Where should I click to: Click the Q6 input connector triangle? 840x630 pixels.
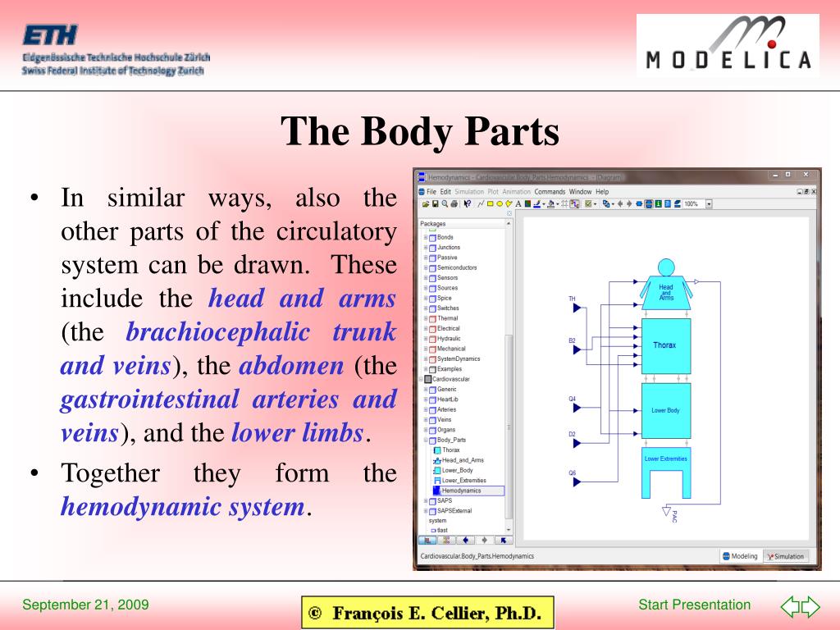click(577, 482)
